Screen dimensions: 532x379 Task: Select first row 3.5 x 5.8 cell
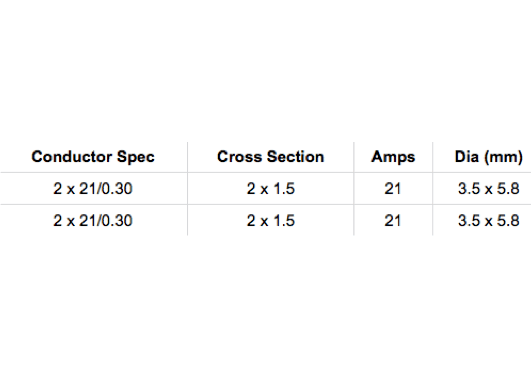[x=489, y=189]
